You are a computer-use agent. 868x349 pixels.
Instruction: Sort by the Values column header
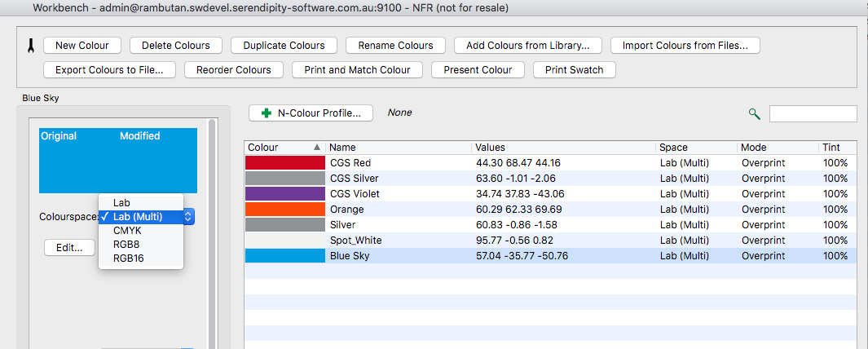563,148
